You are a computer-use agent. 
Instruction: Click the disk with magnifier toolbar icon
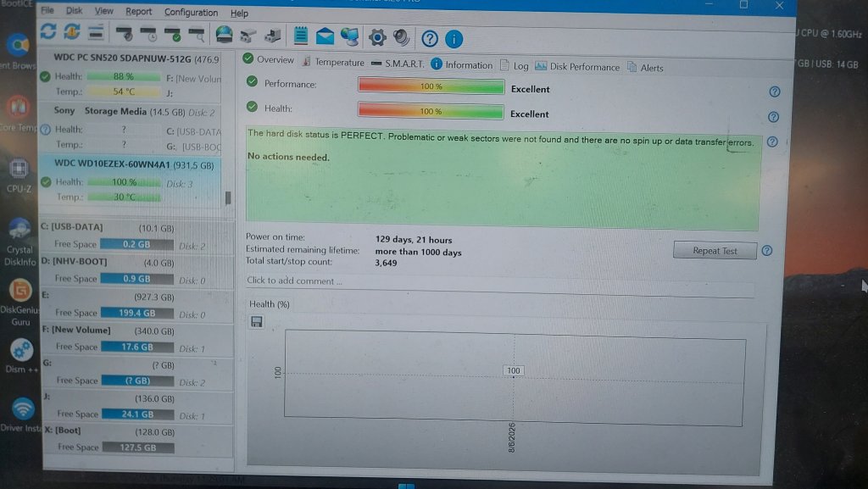197,36
